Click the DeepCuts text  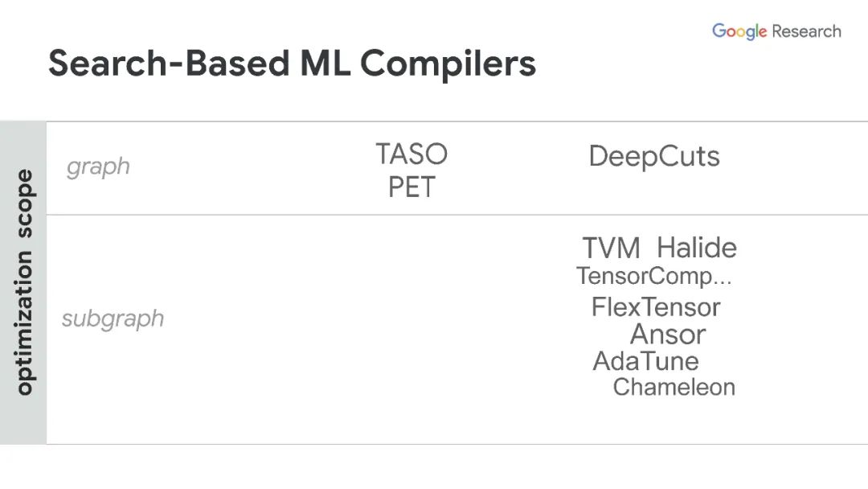tap(653, 157)
